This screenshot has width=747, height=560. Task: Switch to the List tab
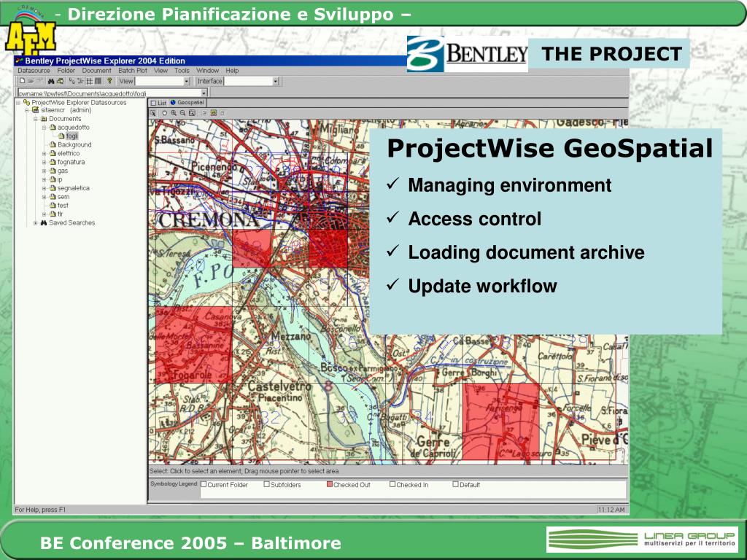click(x=158, y=103)
